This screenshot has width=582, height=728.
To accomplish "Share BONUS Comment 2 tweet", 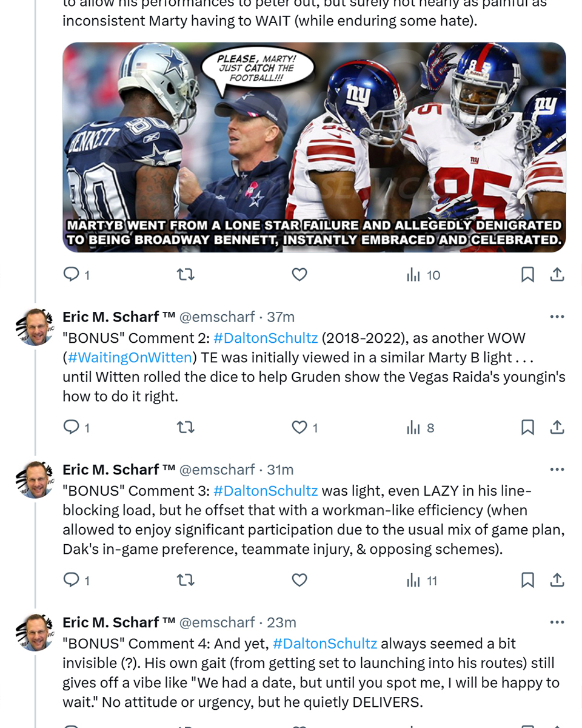I will tap(557, 428).
